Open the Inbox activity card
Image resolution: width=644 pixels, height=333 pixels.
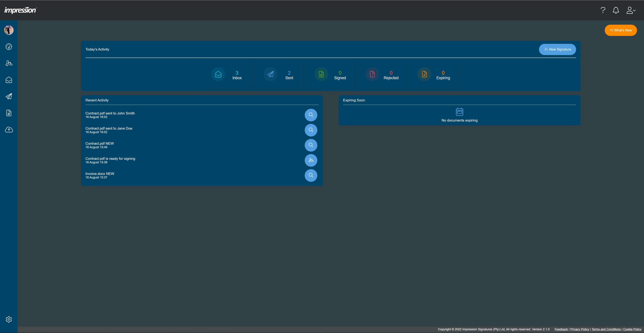(x=227, y=75)
